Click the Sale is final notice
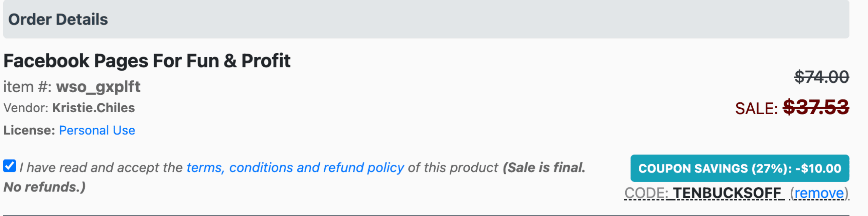 pos(544,168)
